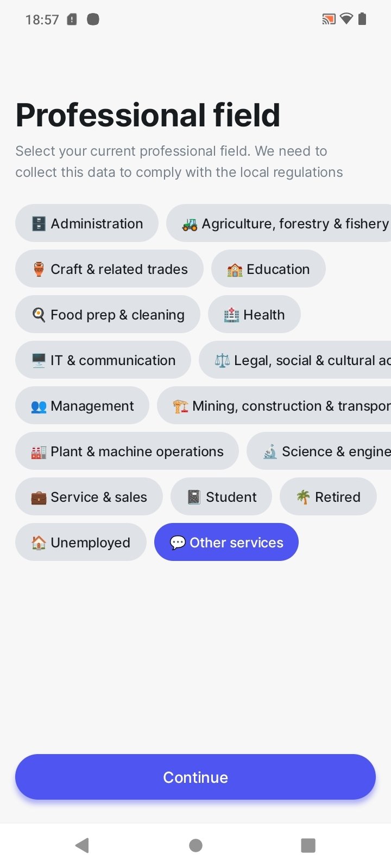This screenshot has width=391, height=868.
Task: Tap the computer icon for IT & communication
Action: 39,360
